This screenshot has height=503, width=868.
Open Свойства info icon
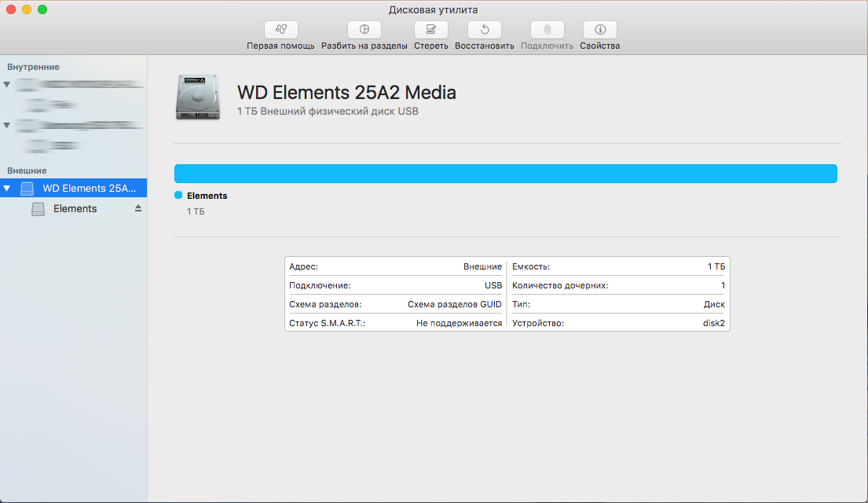(x=599, y=30)
